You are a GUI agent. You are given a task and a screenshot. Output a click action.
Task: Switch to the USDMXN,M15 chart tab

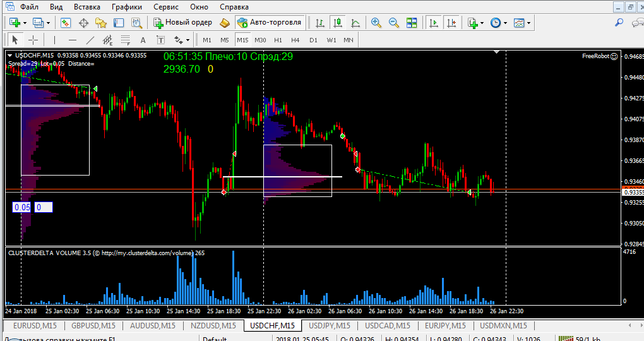(504, 326)
